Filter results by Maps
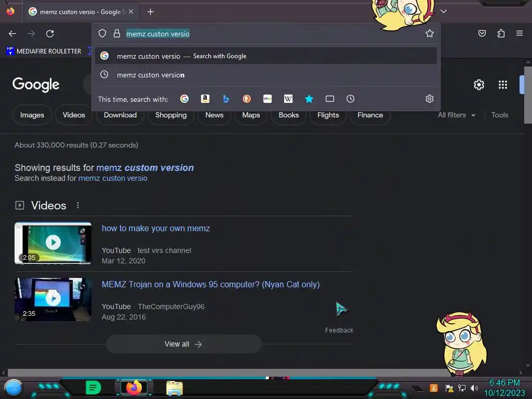 (251, 115)
